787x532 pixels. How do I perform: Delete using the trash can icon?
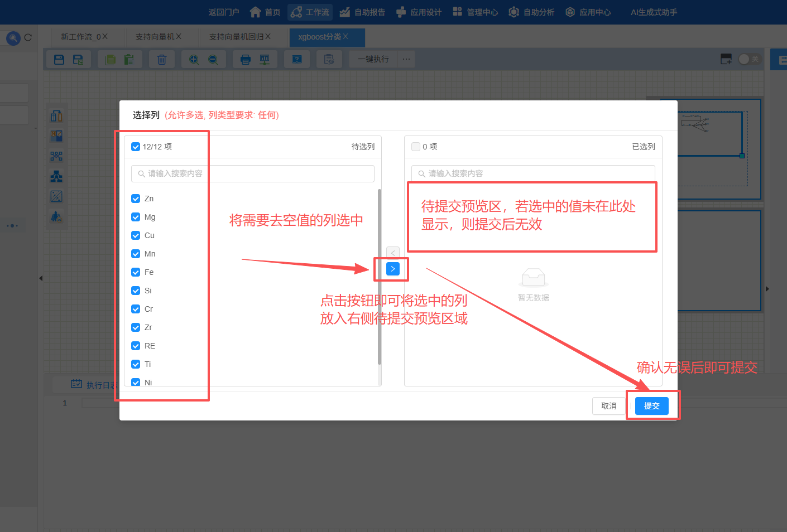[x=162, y=59]
